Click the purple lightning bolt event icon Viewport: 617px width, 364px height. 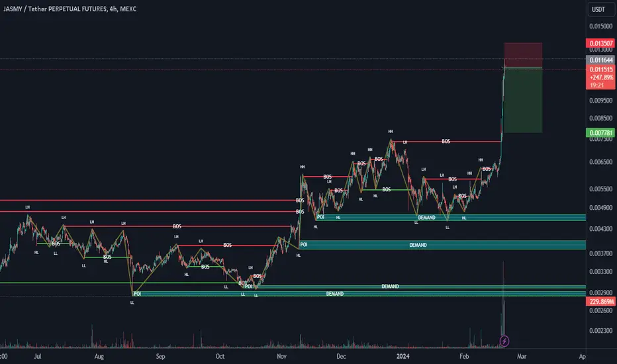pos(504,341)
